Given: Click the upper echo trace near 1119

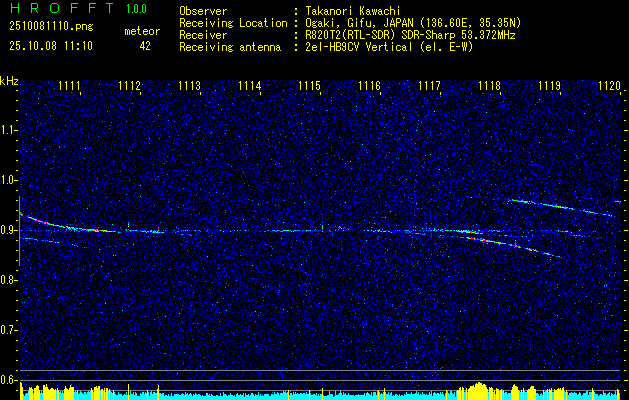Looking at the screenshot, I should click(562, 207).
